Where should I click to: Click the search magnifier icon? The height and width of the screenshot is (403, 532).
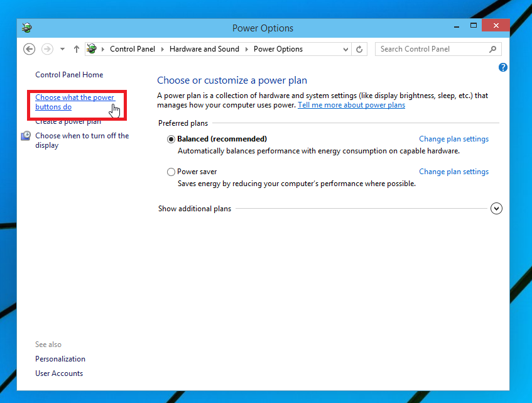(x=492, y=49)
